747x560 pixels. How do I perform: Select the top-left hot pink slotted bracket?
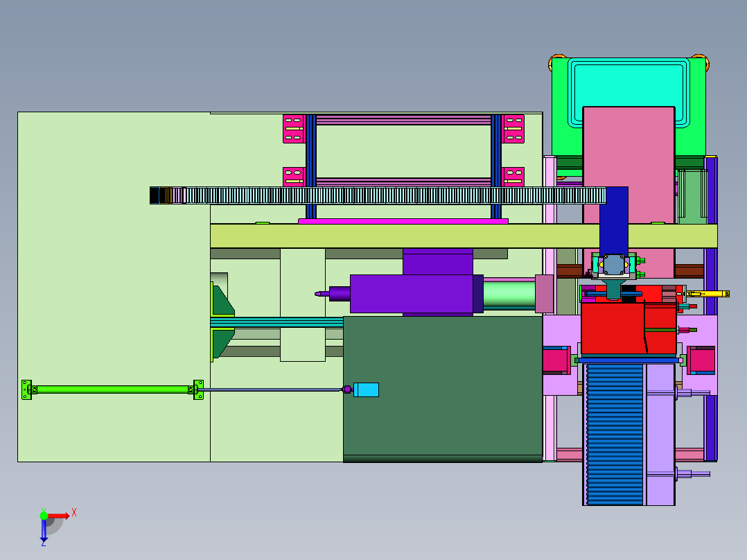294,129
